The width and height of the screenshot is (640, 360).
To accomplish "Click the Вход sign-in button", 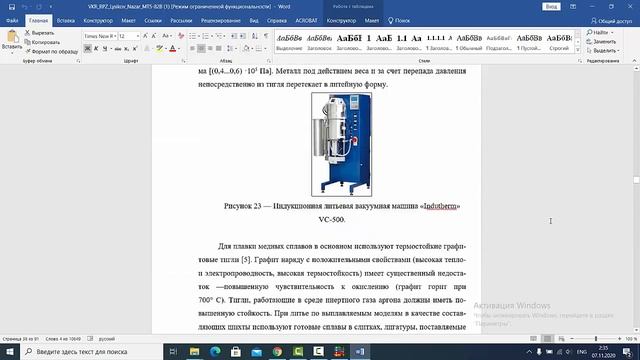I will [x=551, y=7].
